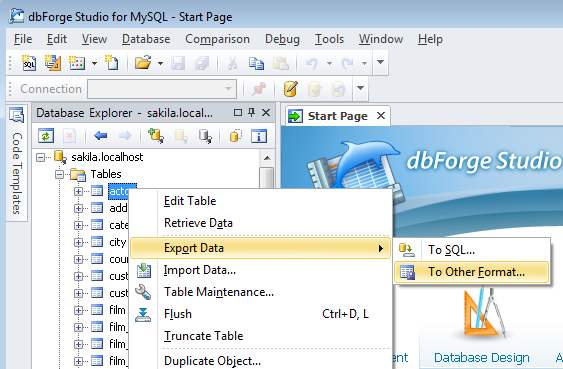
Task: Expand the Open File dropdown arrow
Action: tap(160, 63)
